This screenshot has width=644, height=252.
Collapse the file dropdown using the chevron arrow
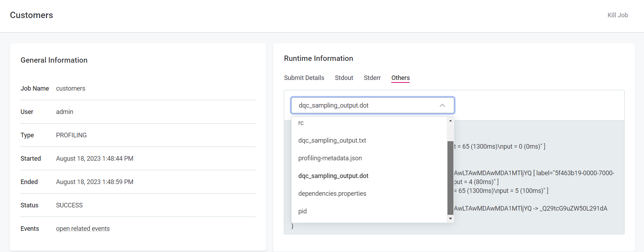pos(442,105)
